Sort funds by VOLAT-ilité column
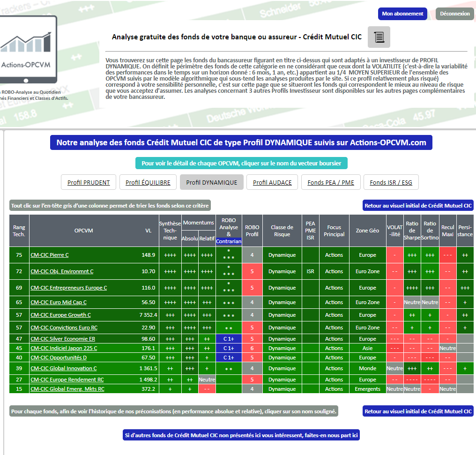 (x=394, y=231)
